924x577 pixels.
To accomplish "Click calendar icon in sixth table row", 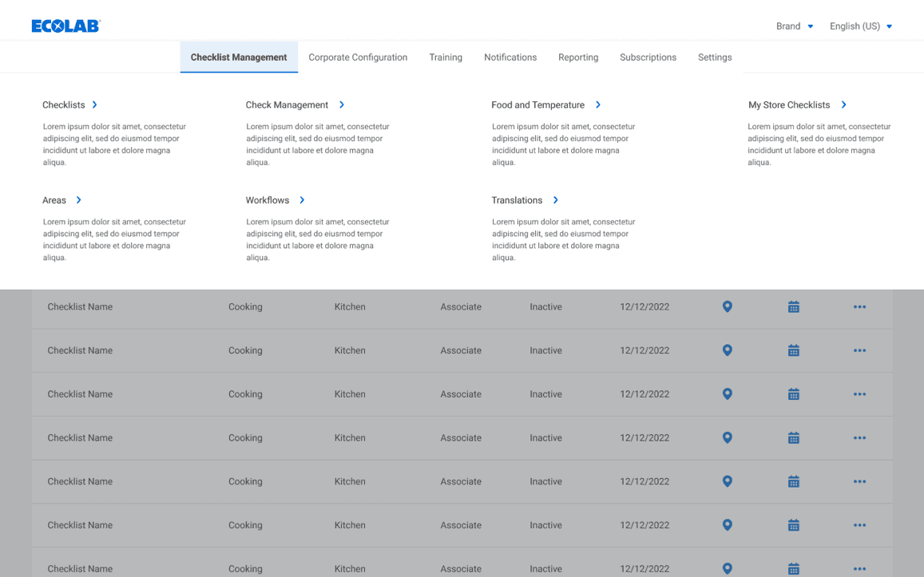I will 794,524.
